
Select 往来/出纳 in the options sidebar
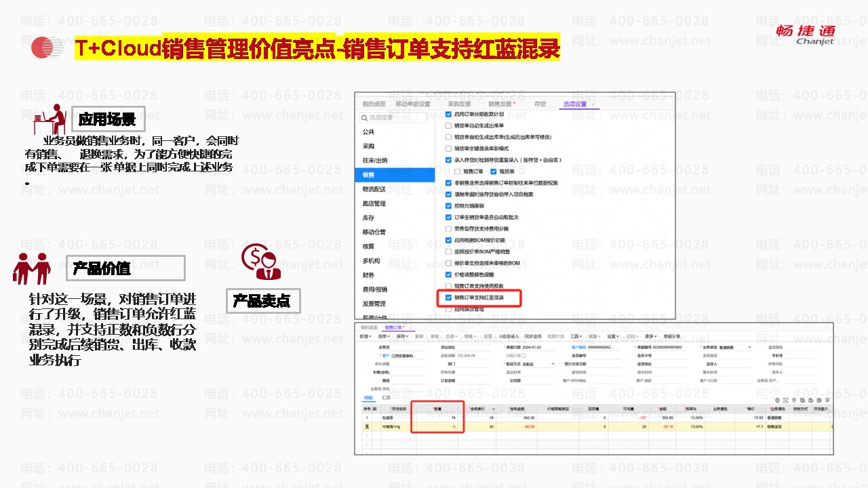pos(375,161)
